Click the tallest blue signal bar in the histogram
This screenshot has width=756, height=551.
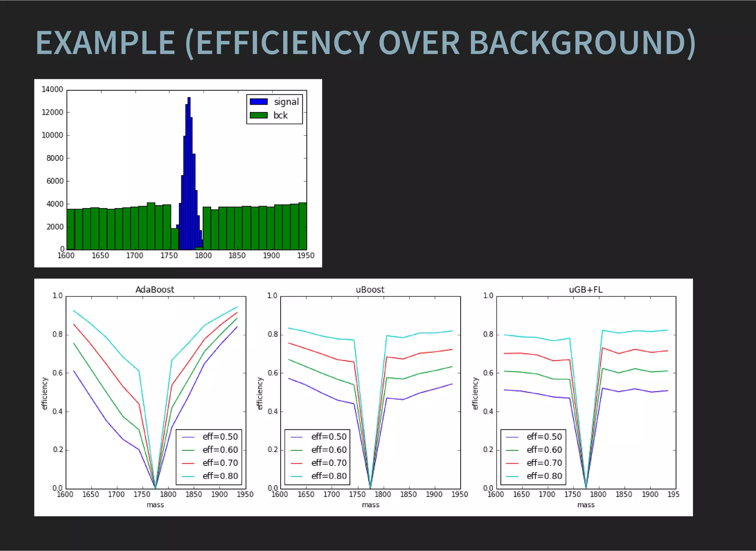tap(189, 173)
